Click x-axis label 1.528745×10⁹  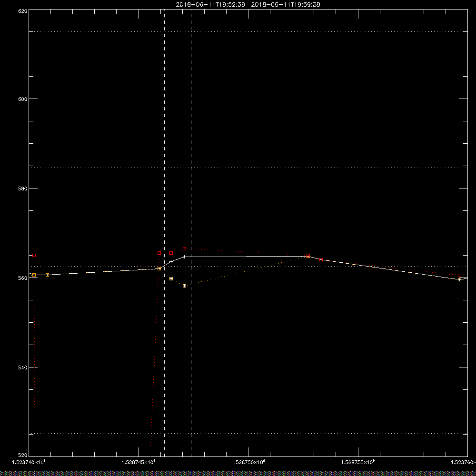[139, 462]
